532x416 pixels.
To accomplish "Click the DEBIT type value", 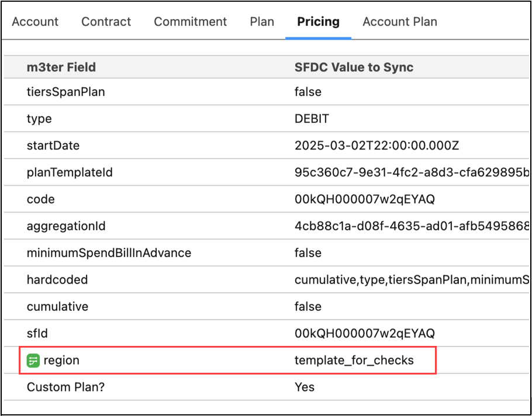I will 312,119.
